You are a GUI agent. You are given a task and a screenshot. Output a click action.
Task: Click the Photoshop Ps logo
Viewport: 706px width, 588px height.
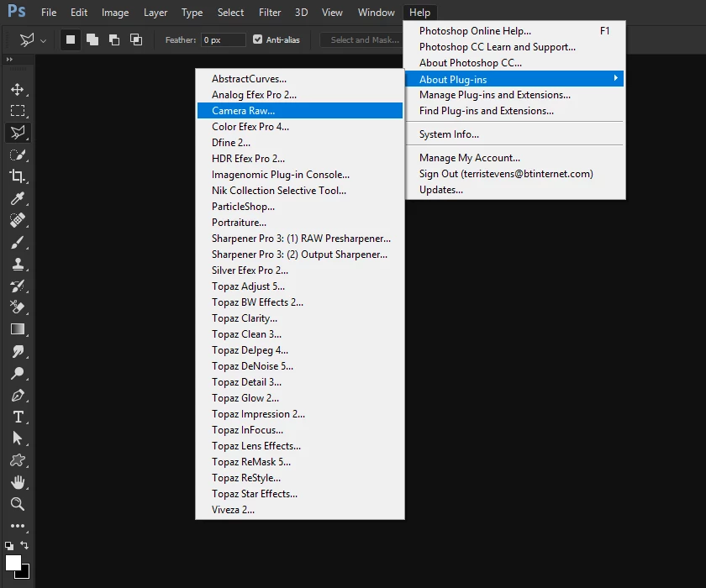(x=17, y=11)
